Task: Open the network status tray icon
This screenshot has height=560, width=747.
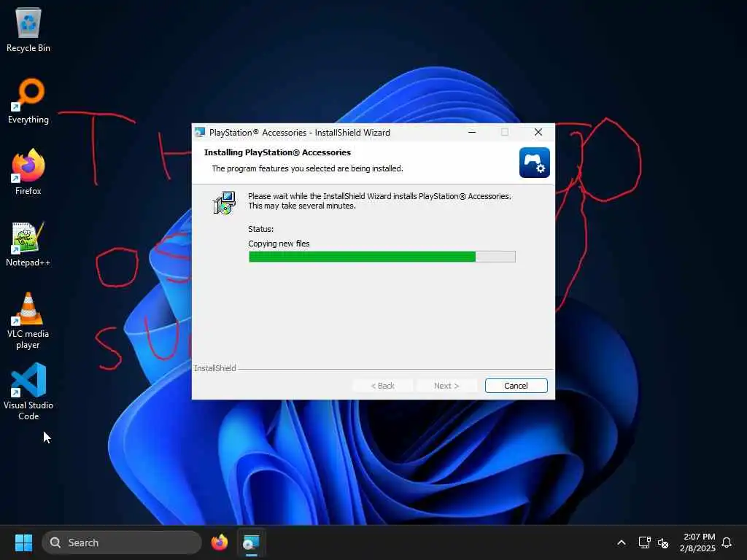Action: click(x=644, y=542)
